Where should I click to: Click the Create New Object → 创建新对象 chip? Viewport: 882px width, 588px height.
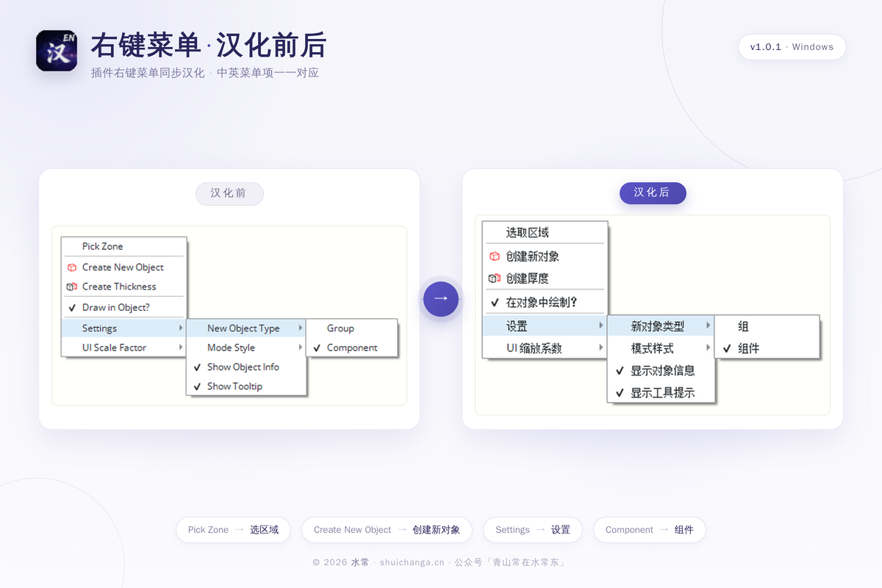point(387,530)
